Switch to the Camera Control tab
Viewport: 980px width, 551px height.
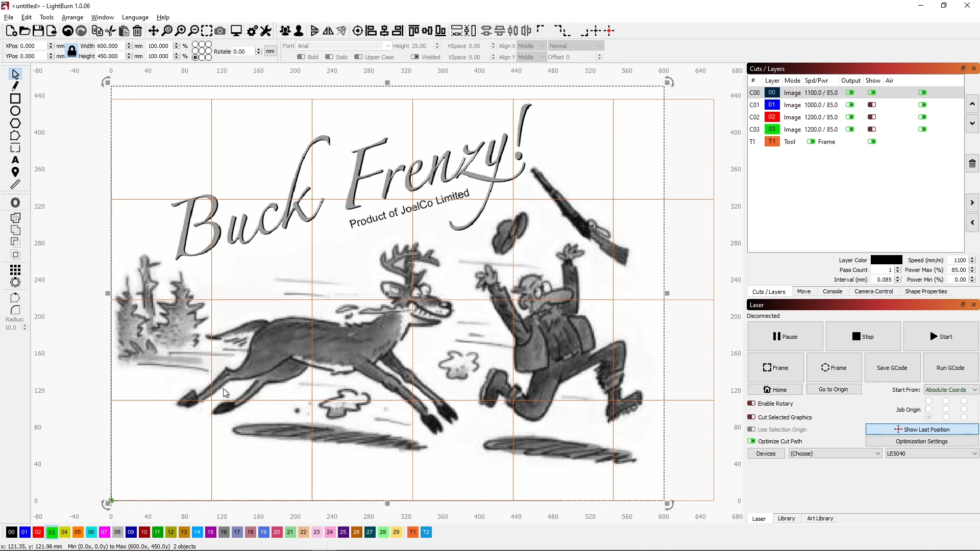click(874, 292)
